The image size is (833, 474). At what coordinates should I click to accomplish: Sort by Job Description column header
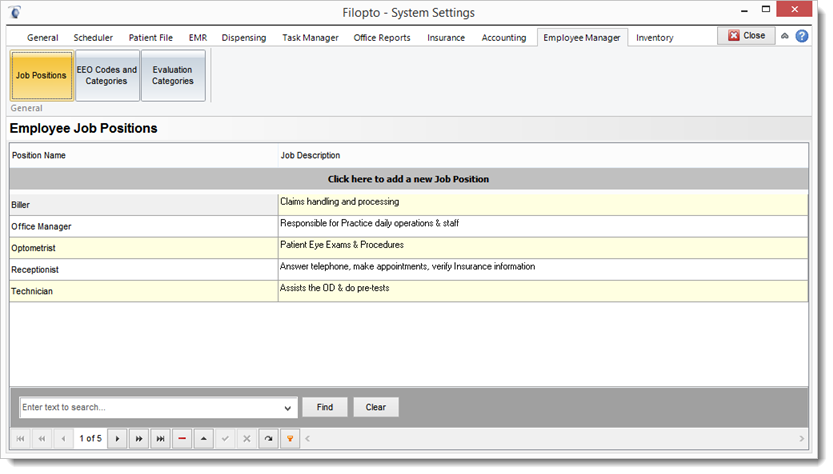coord(543,156)
